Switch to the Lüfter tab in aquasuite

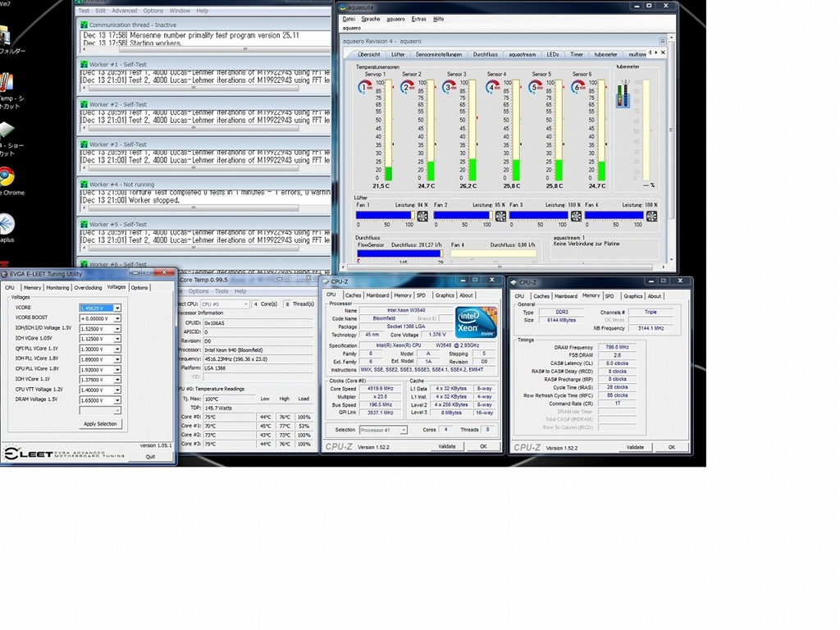click(398, 54)
